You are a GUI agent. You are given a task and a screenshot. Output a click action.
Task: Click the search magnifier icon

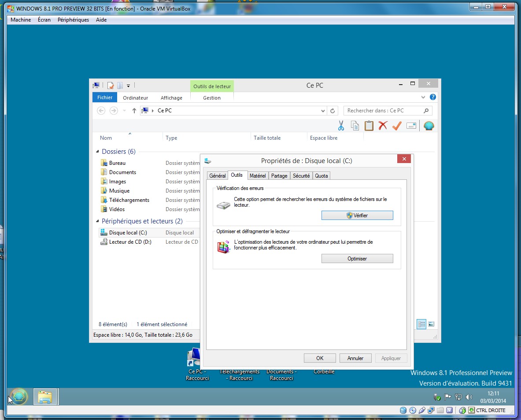(x=426, y=111)
